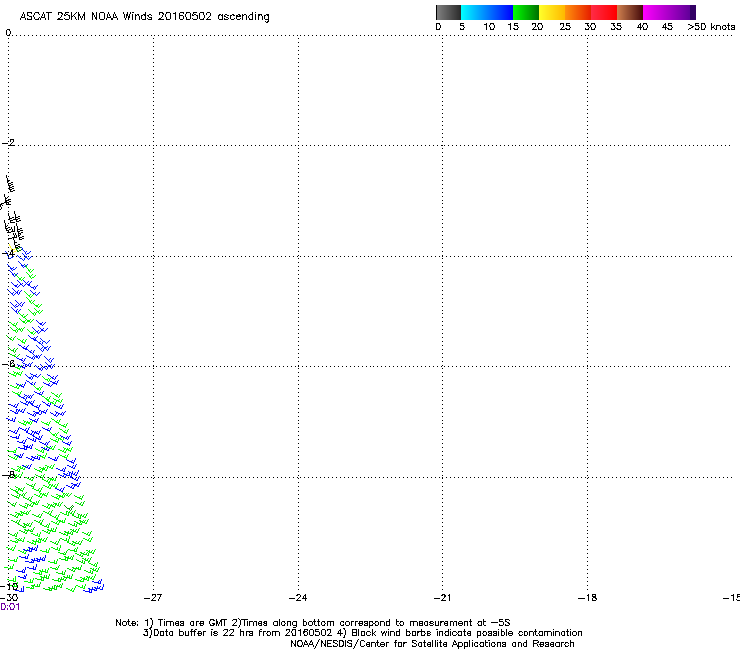
Task: Click the red 30-35 knots legend color
Action: tap(604, 12)
